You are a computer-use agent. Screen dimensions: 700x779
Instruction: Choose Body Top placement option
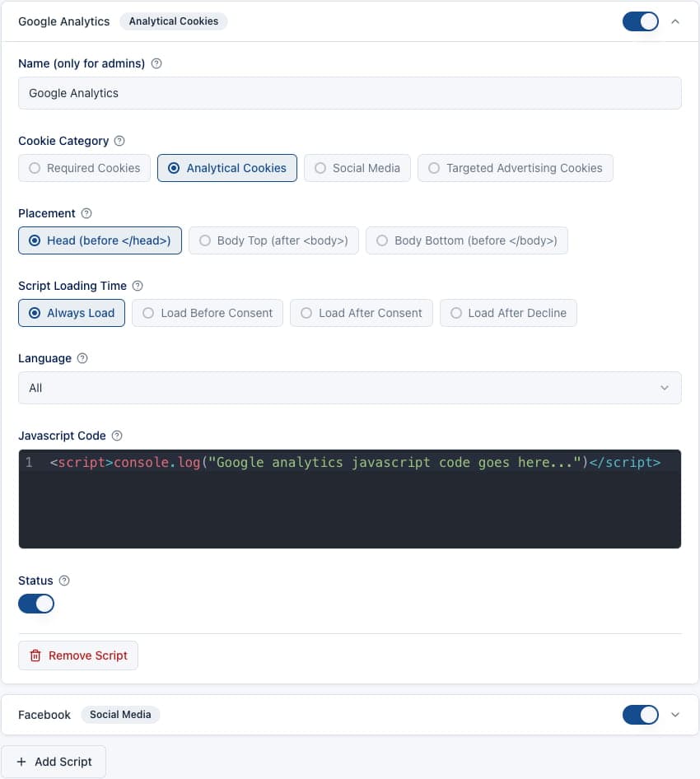coord(273,241)
